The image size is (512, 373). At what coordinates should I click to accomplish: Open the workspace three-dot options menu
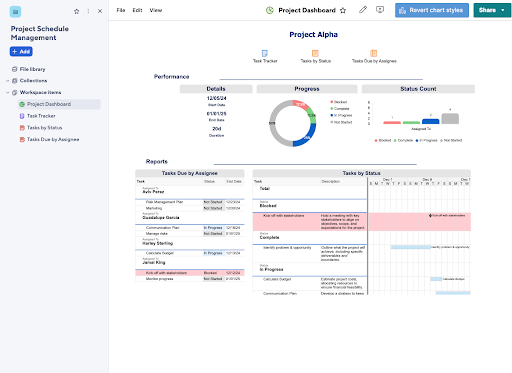tap(88, 11)
